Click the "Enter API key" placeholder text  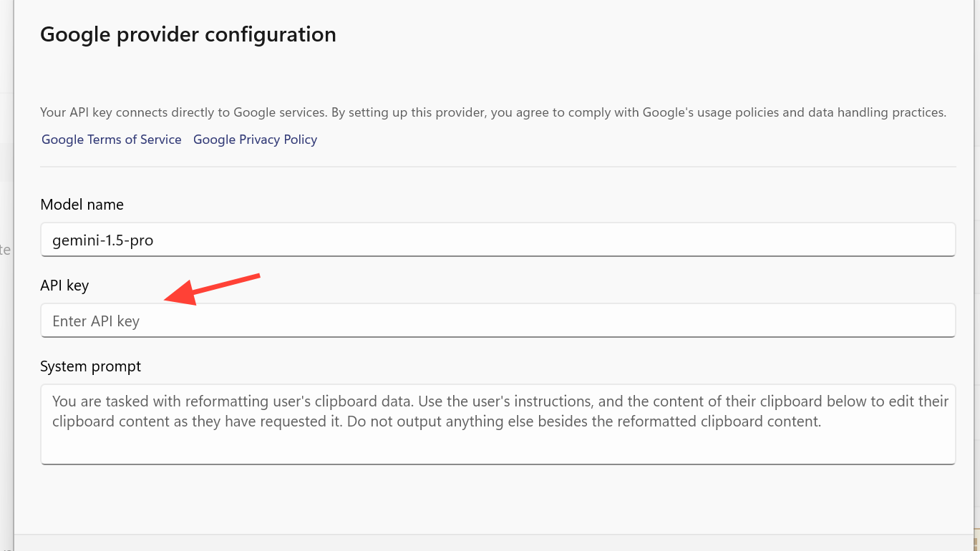(x=96, y=321)
